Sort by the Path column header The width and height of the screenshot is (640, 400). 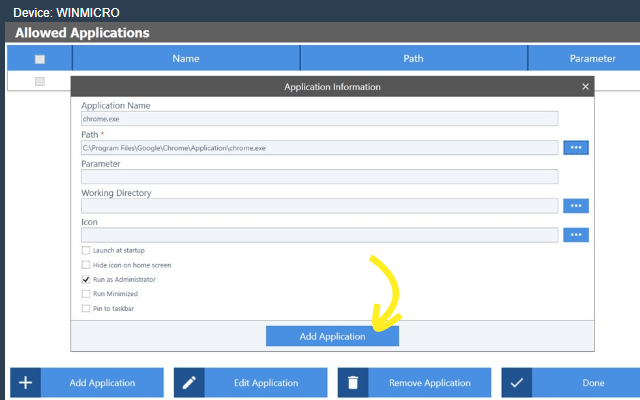click(414, 59)
